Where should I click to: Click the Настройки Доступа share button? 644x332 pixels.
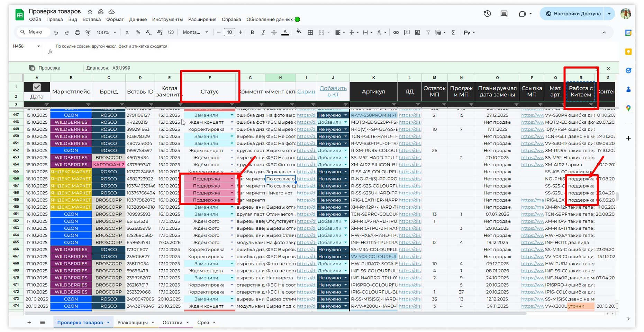tap(573, 14)
